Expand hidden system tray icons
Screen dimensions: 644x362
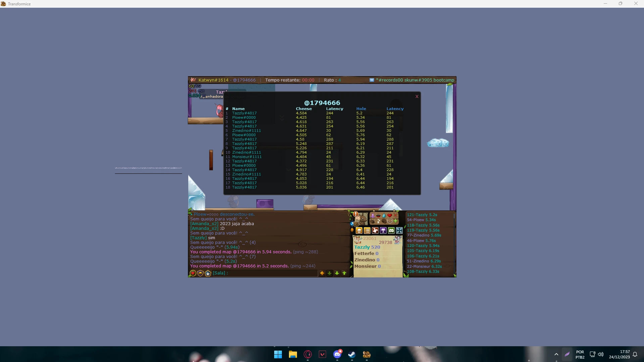click(x=556, y=354)
